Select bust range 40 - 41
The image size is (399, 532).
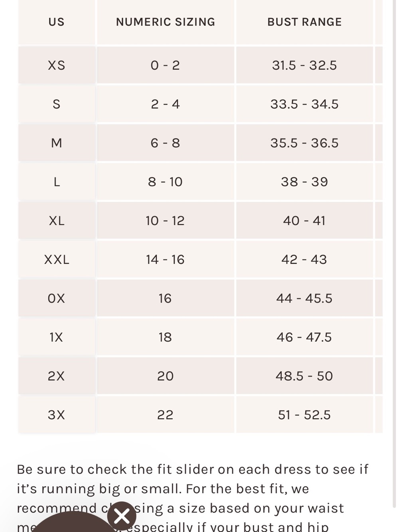point(304,220)
